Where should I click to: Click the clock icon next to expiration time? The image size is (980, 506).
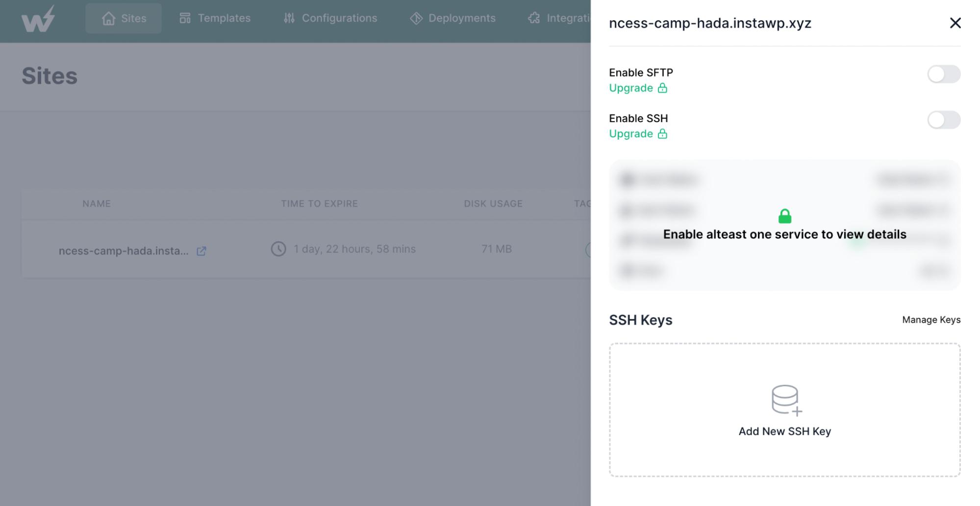278,249
